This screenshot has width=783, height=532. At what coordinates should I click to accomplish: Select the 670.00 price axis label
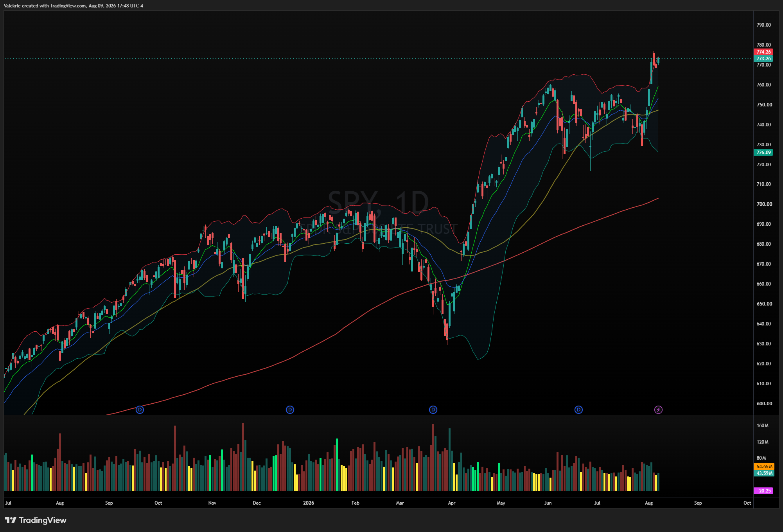coord(763,264)
